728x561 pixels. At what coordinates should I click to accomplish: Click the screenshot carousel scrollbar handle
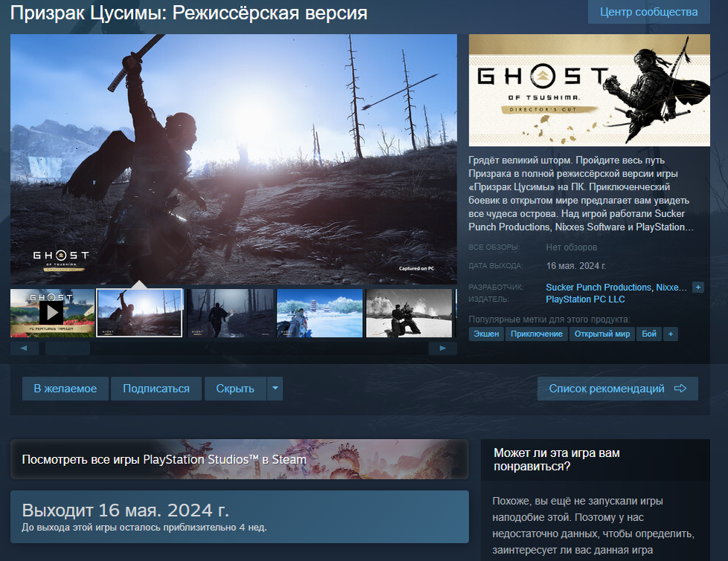tap(68, 348)
